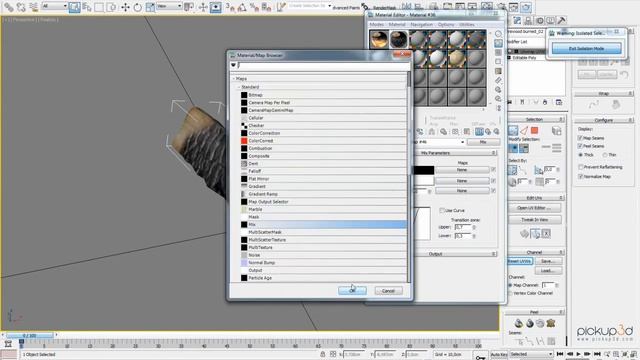
Task: Open the Options menu in Material Editor
Action: (446, 24)
